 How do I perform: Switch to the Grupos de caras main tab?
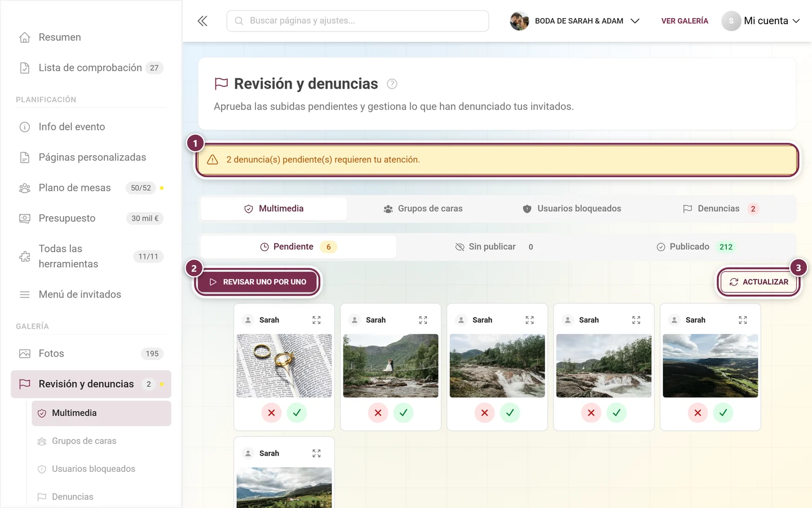pyautogui.click(x=423, y=209)
